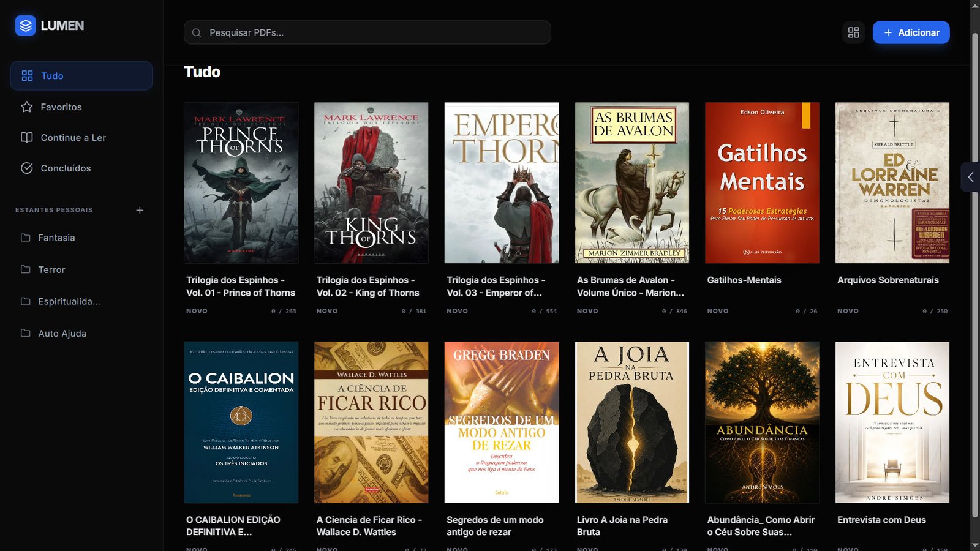Open the Emperor of Thorns cover
Viewport: 980px width, 551px height.
502,183
